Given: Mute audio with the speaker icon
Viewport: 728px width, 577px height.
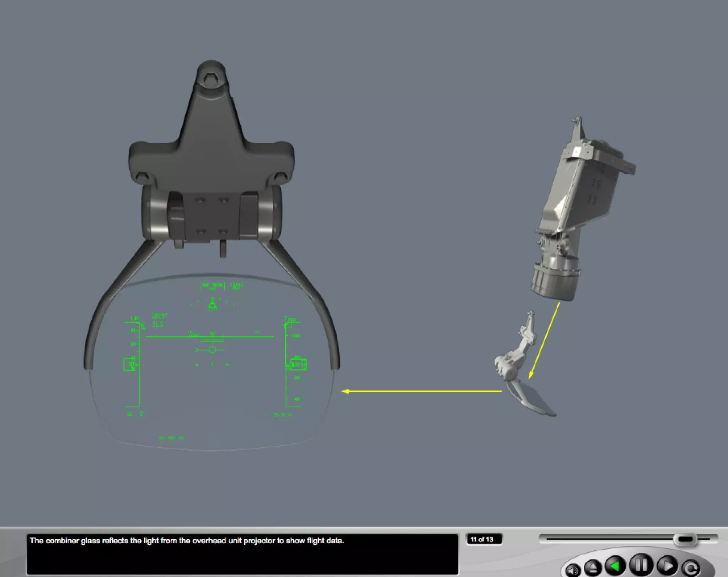Looking at the screenshot, I should tap(573, 570).
